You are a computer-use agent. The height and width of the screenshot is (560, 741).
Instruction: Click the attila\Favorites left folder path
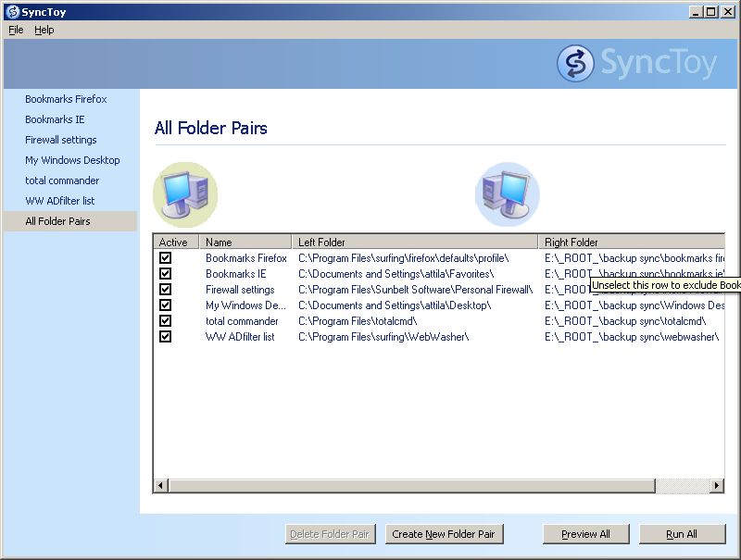[x=396, y=274]
